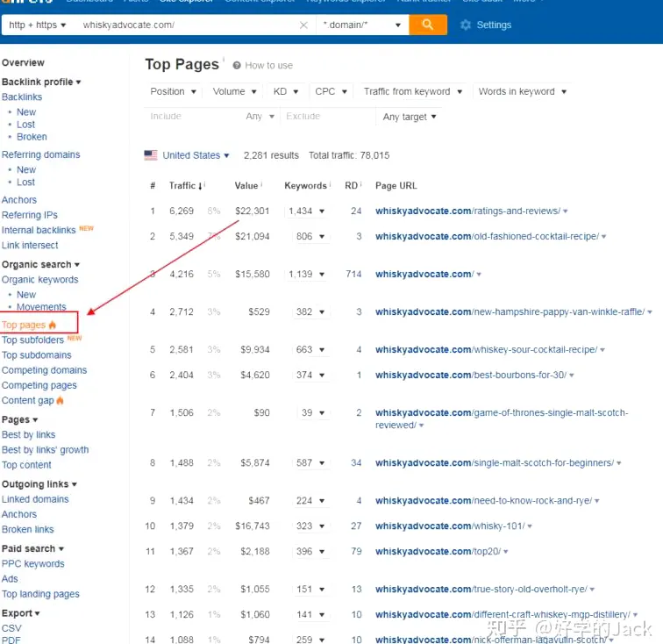Image resolution: width=663 pixels, height=644 pixels.
Task: Click in the Exclude keyword field
Action: coord(328,117)
